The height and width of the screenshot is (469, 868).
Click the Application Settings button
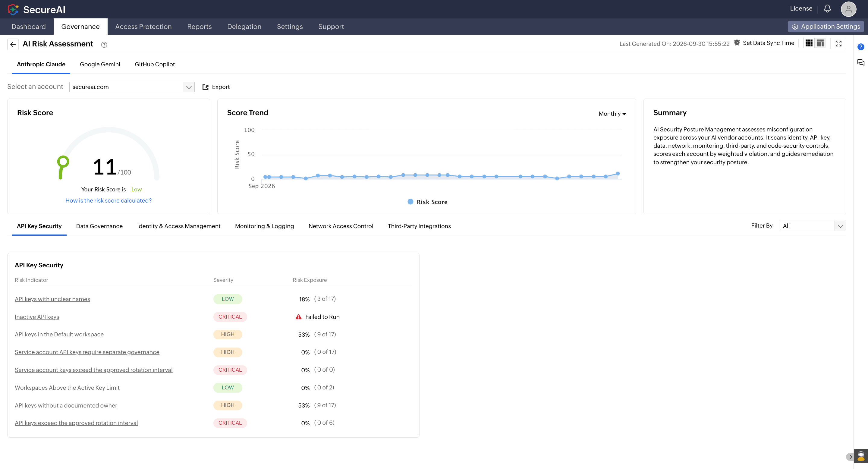coord(826,27)
